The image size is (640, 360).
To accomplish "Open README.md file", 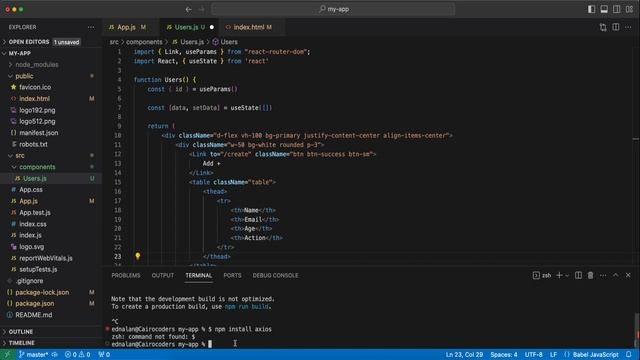I will click(33, 315).
